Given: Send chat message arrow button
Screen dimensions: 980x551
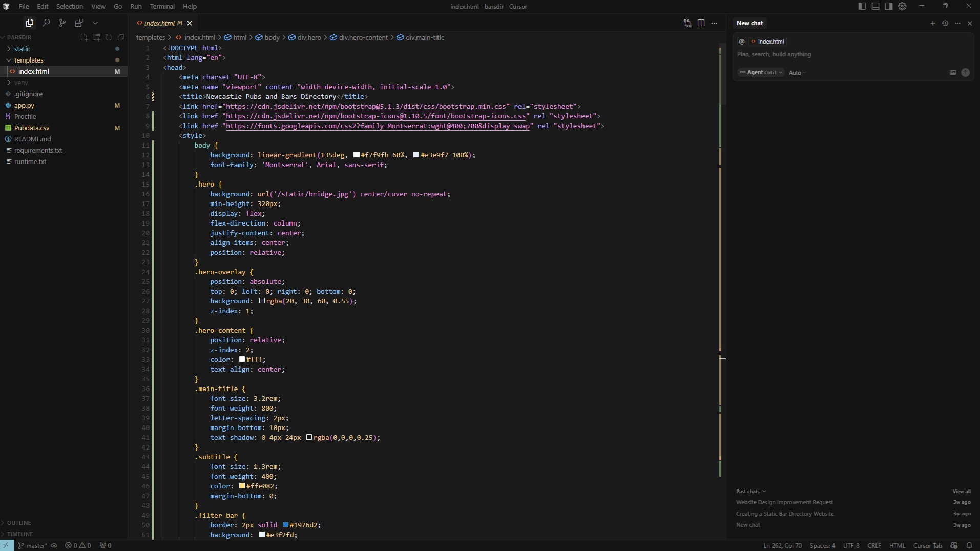Looking at the screenshot, I should pyautogui.click(x=966, y=72).
